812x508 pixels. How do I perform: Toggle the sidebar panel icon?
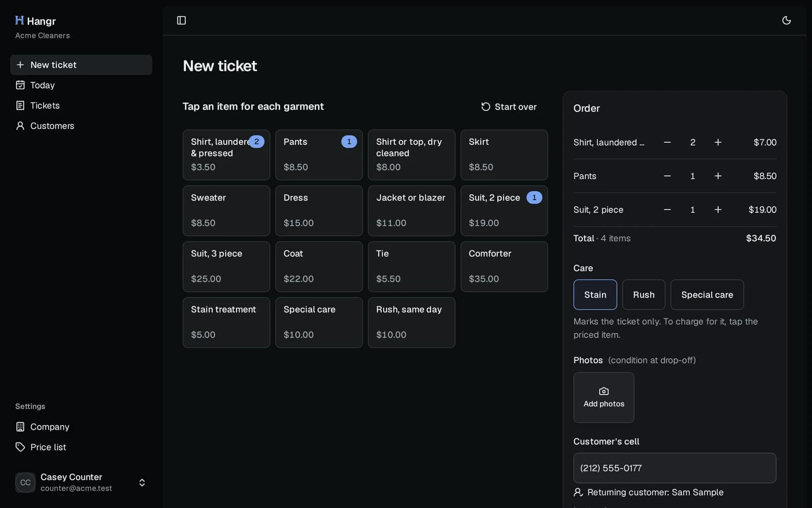(x=181, y=20)
